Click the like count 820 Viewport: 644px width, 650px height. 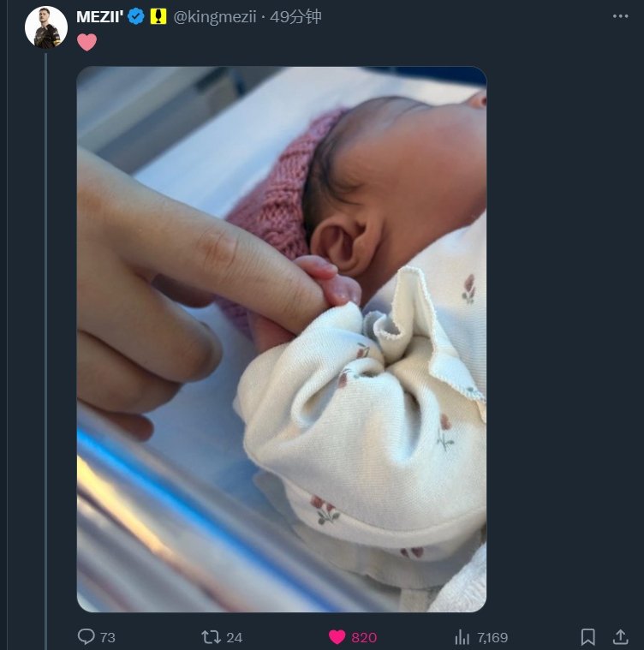(x=364, y=637)
